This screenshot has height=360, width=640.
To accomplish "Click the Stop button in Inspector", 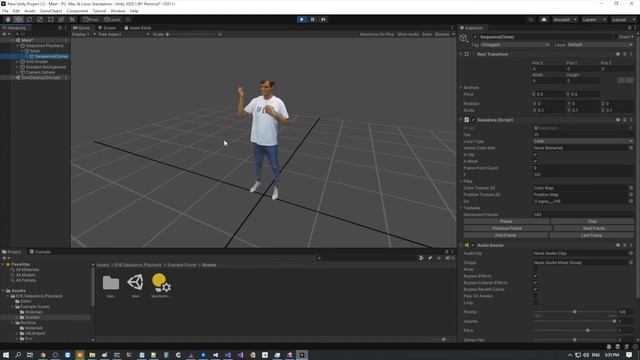I will pyautogui.click(x=592, y=221).
